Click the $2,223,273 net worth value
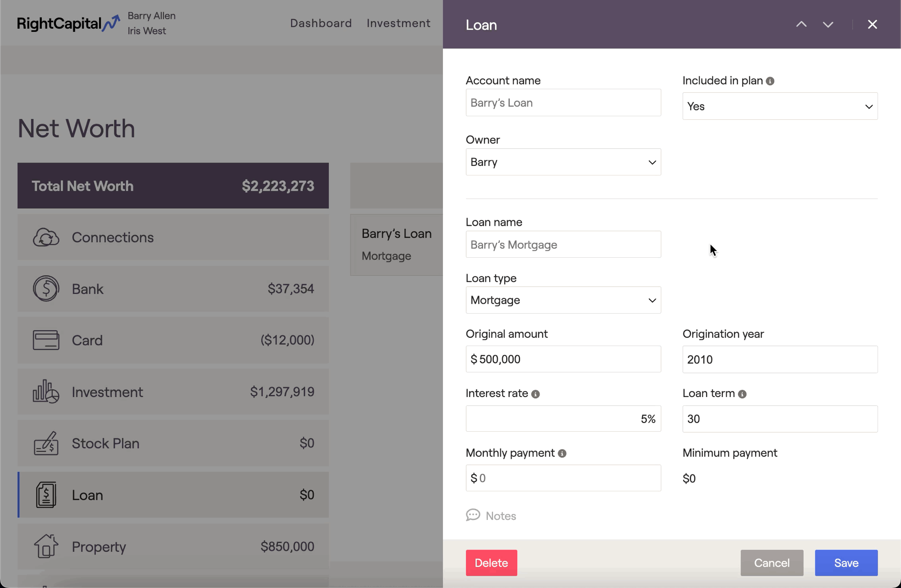The height and width of the screenshot is (588, 901). [x=278, y=186]
